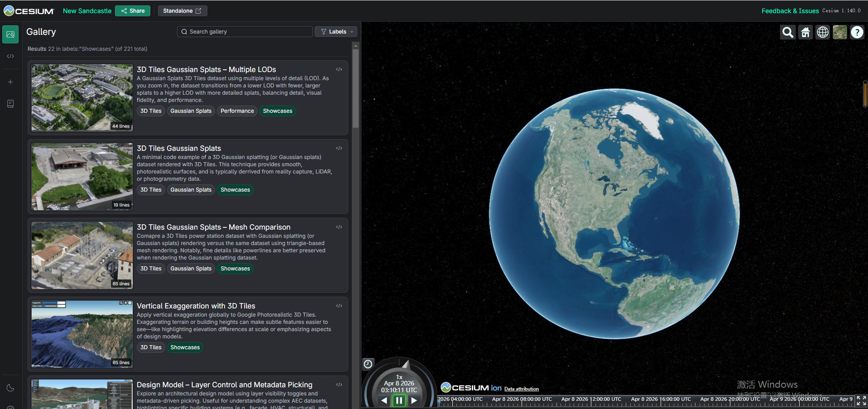Open the geocoder search icon in viewer
The height and width of the screenshot is (409, 868).
(788, 32)
